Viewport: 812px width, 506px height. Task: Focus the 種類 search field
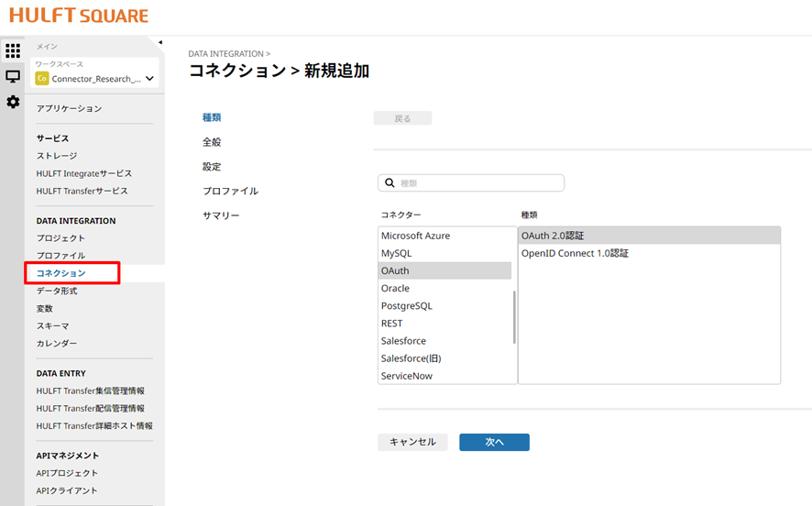coord(471,182)
